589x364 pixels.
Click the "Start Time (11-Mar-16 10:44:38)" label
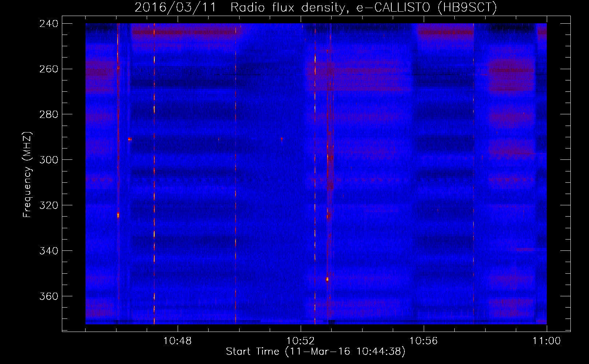316,352
